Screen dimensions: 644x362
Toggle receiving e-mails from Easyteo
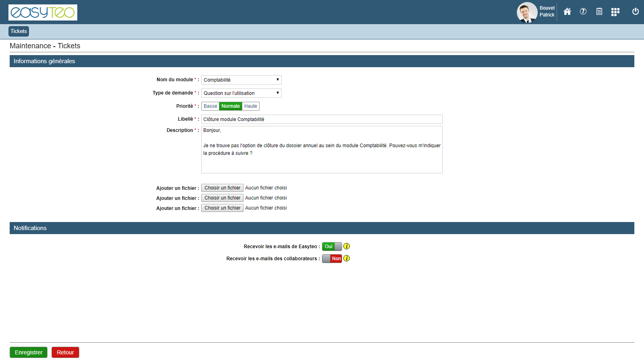[332, 247]
